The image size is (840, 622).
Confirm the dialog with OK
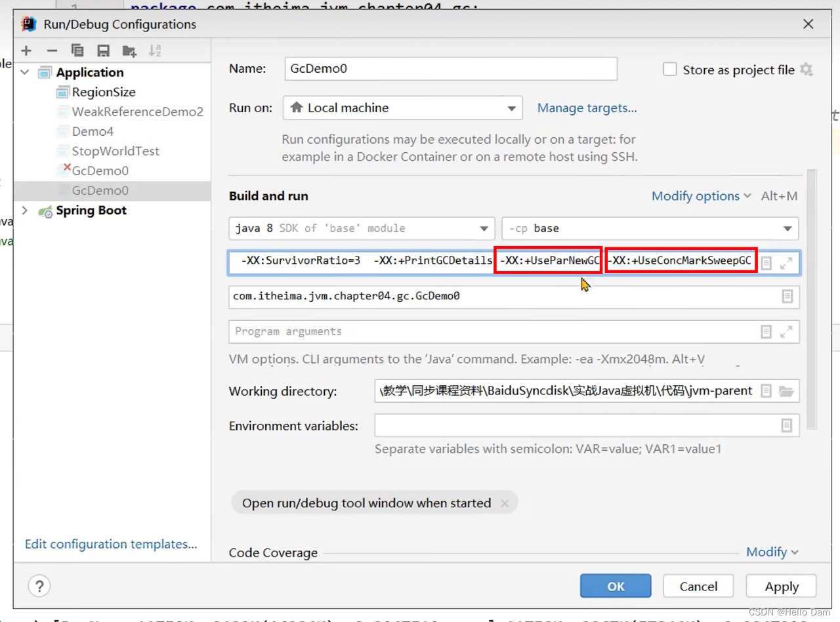pos(616,586)
